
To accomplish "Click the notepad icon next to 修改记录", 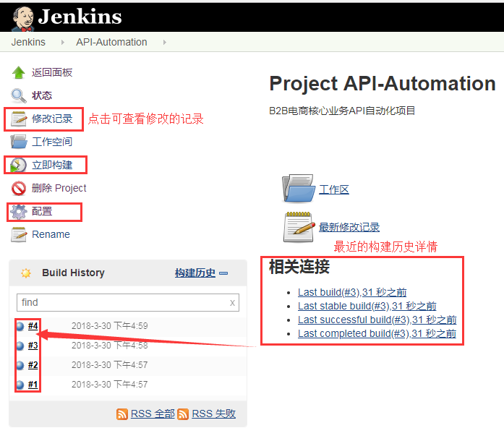I will [19, 119].
